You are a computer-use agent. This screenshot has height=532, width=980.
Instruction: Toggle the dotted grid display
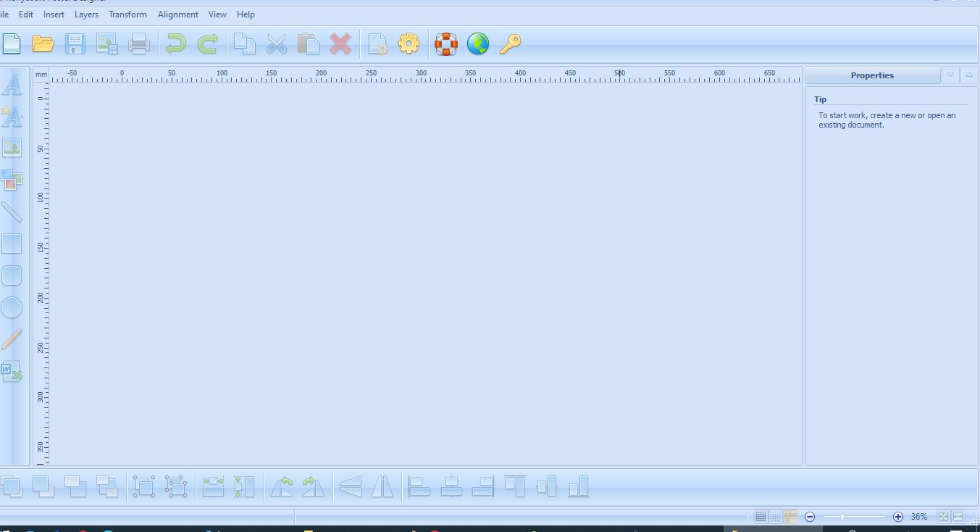pyautogui.click(x=775, y=517)
